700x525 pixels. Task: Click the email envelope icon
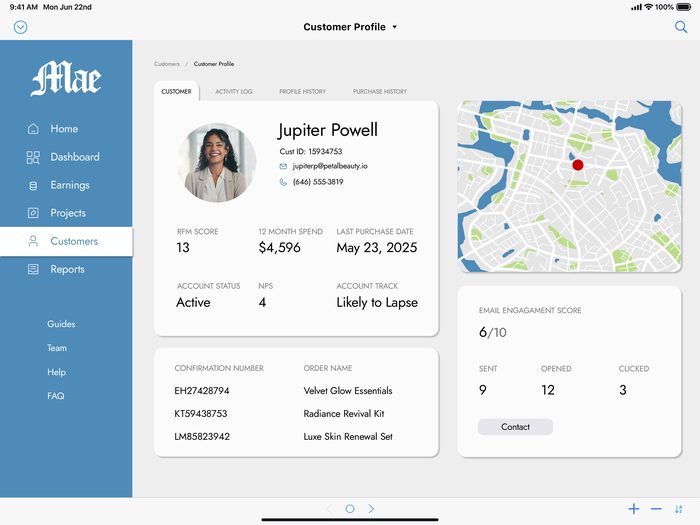(283, 167)
